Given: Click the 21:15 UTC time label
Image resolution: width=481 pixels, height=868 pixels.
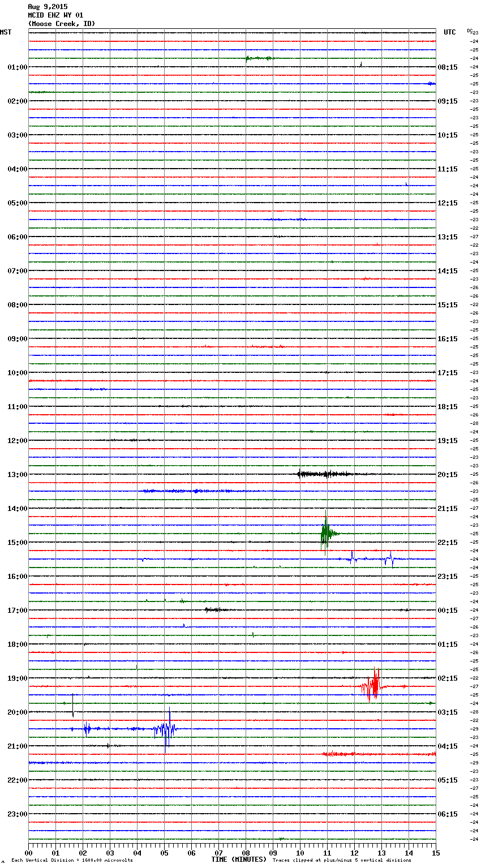Looking at the screenshot, I should pyautogui.click(x=448, y=508).
